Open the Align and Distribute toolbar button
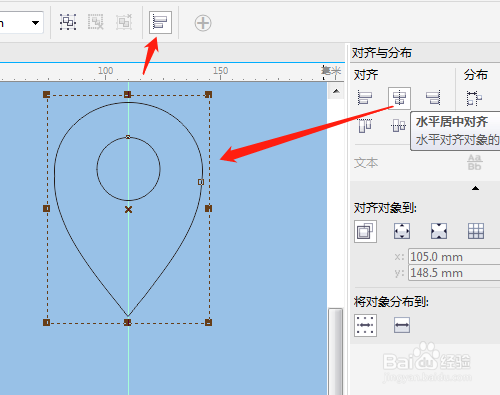Image resolution: width=500 pixels, height=395 pixels. pos(160,23)
